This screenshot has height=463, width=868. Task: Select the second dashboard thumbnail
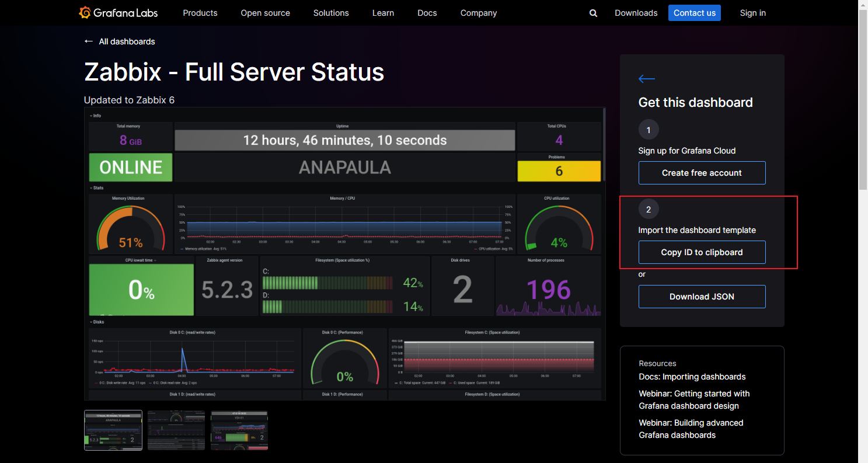click(176, 430)
